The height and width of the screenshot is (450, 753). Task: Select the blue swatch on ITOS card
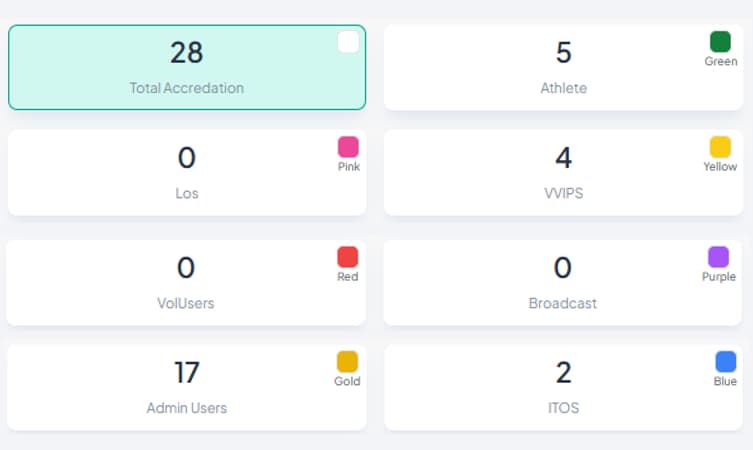pyautogui.click(x=726, y=362)
